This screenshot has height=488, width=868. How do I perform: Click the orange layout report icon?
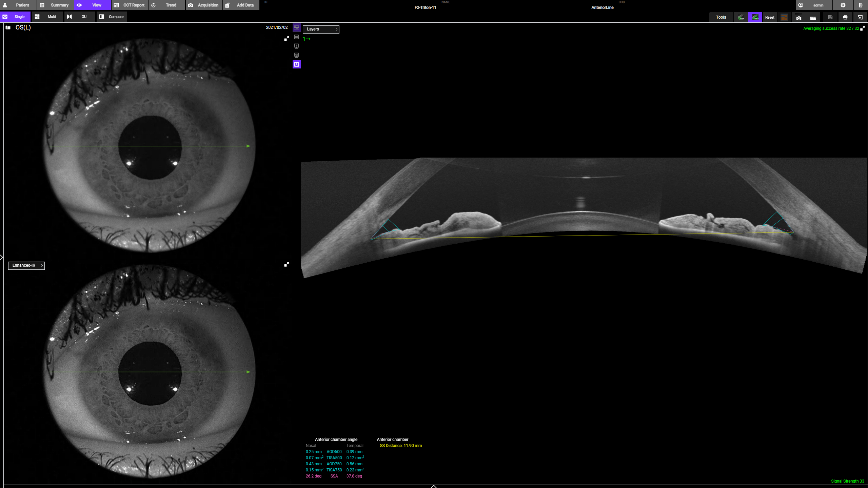pos(784,17)
